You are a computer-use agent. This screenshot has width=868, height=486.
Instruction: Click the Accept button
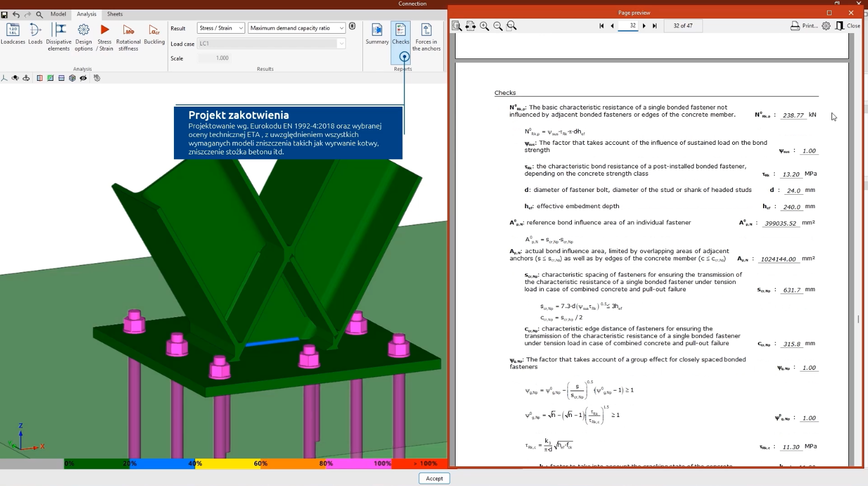[434, 478]
